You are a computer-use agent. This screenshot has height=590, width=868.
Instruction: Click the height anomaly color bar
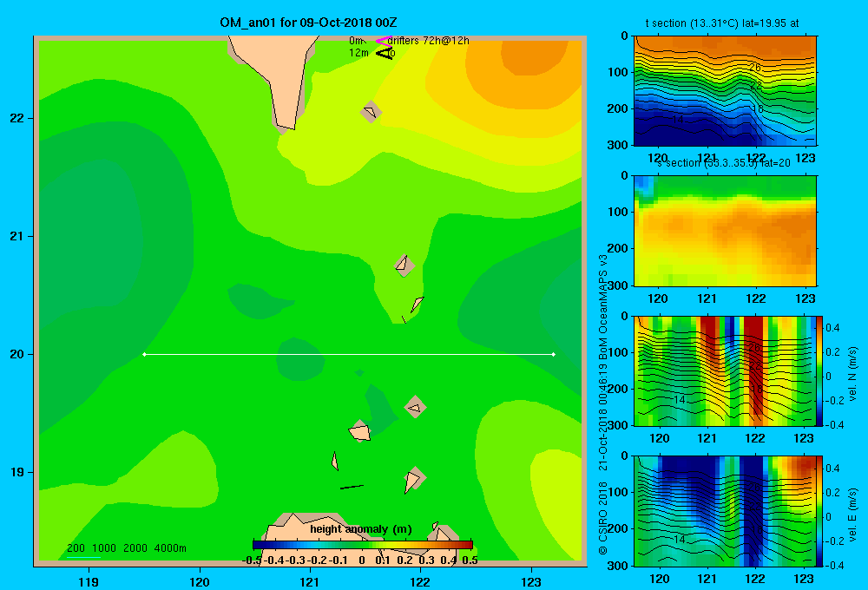point(363,545)
